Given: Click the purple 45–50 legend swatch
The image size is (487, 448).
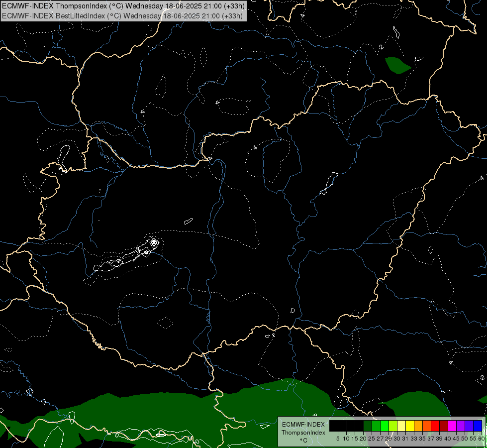Looking at the screenshot, I should [461, 426].
